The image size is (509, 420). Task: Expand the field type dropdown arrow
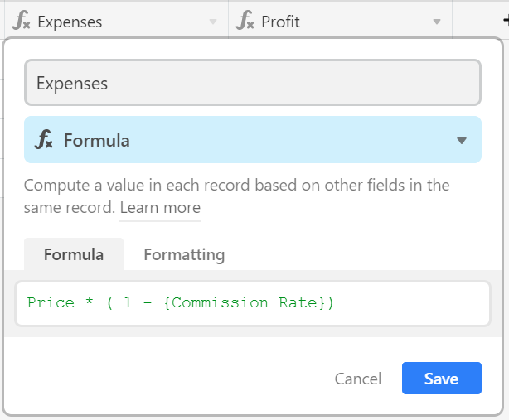462,140
